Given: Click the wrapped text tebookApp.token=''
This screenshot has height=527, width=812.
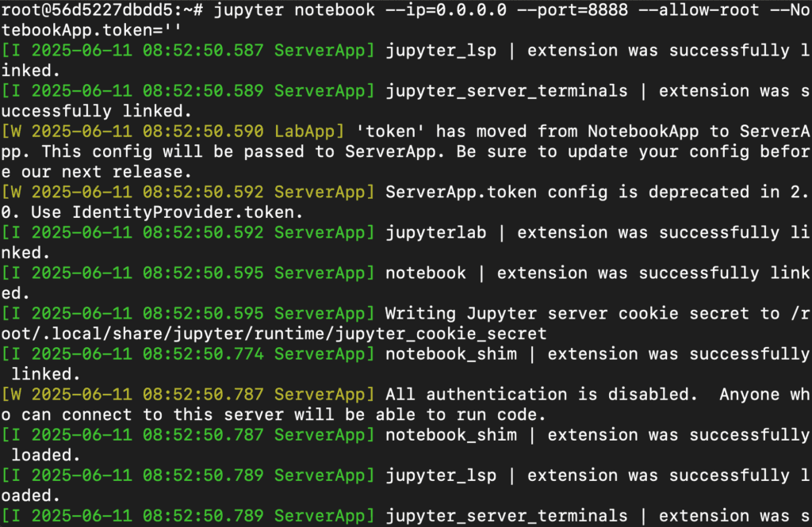Looking at the screenshot, I should point(91,30).
